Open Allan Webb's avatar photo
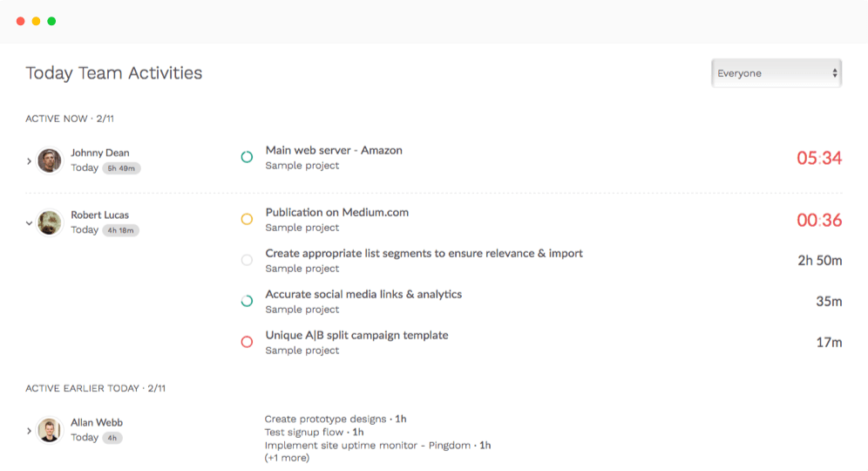Image resolution: width=868 pixels, height=471 pixels. click(50, 430)
